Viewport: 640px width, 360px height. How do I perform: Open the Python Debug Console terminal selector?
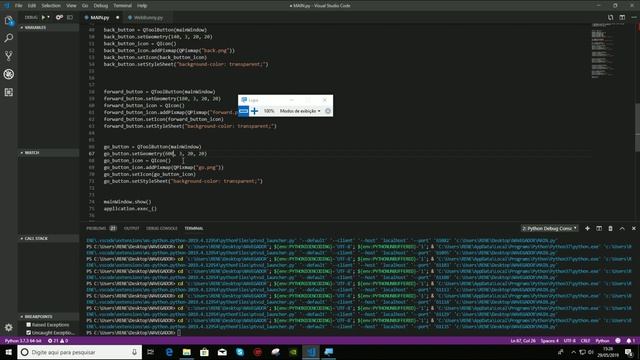point(549,229)
